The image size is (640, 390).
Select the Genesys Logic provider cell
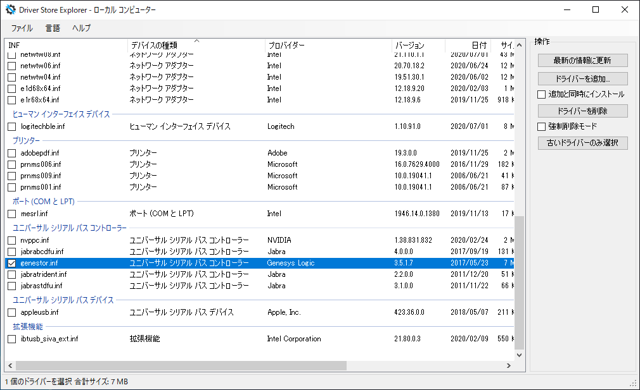pos(291,263)
